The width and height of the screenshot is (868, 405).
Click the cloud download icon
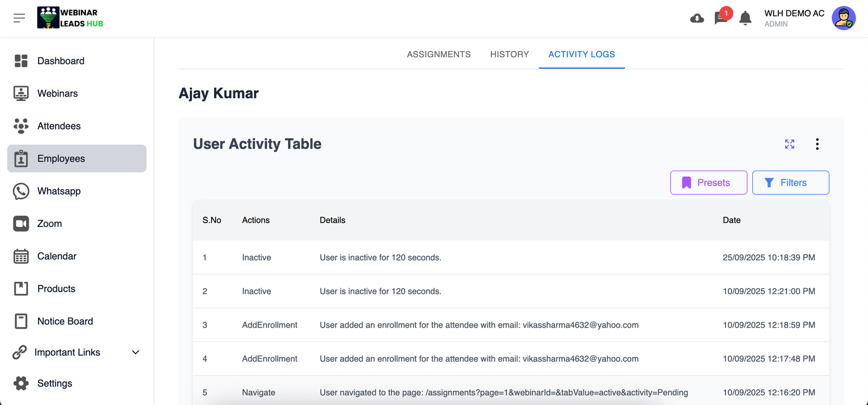coord(697,19)
